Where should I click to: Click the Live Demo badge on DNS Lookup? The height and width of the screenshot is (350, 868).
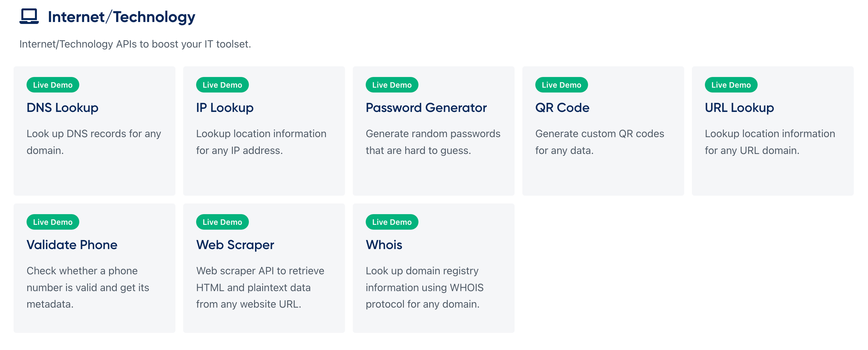point(52,84)
